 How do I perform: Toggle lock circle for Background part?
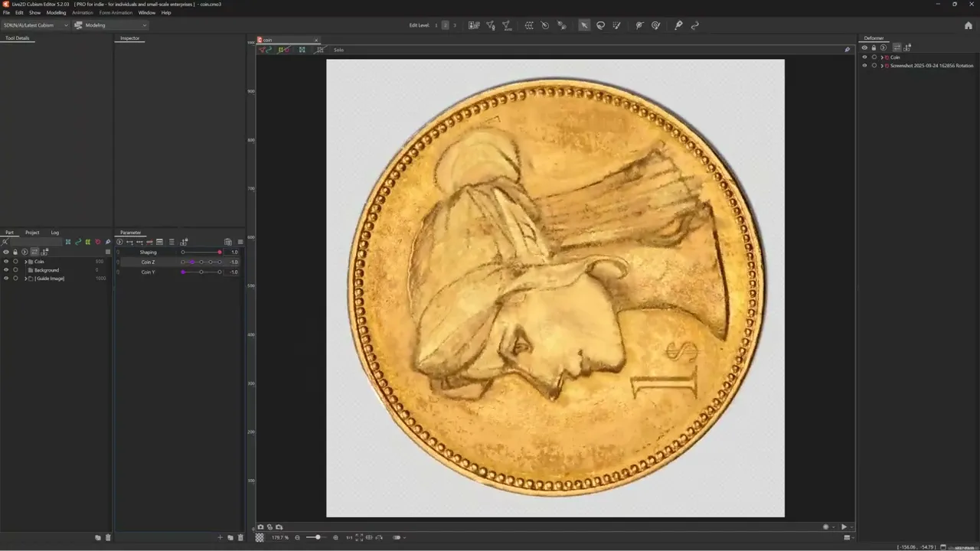pyautogui.click(x=15, y=270)
